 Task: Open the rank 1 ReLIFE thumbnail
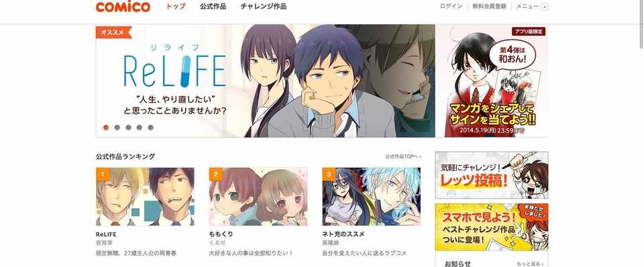point(145,197)
